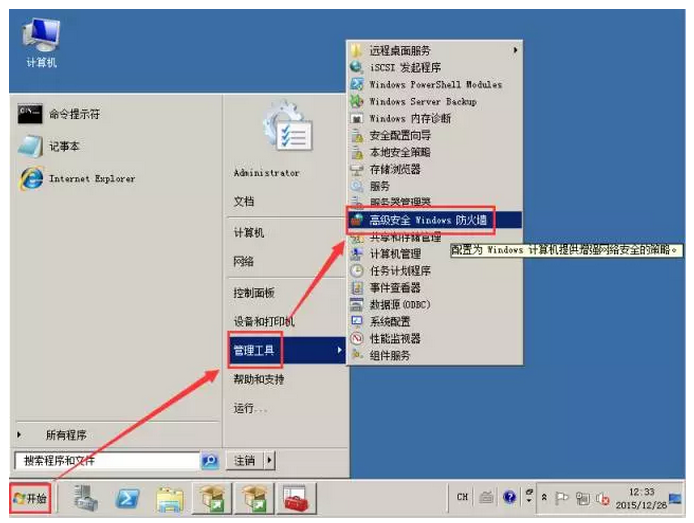Click the 服务 gear icon
Image resolution: width=694 pixels, height=523 pixels.
[x=356, y=186]
